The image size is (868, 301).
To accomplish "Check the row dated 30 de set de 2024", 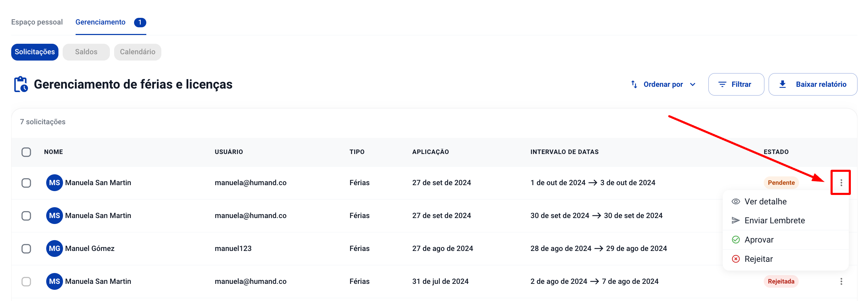I will point(26,216).
